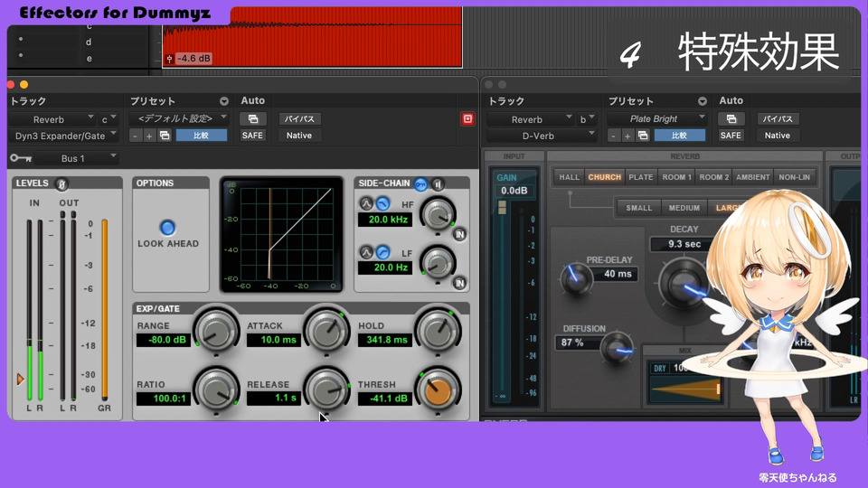The width and height of the screenshot is (868, 488).
Task: Open Plate Bright preset dropdown
Action: point(657,118)
